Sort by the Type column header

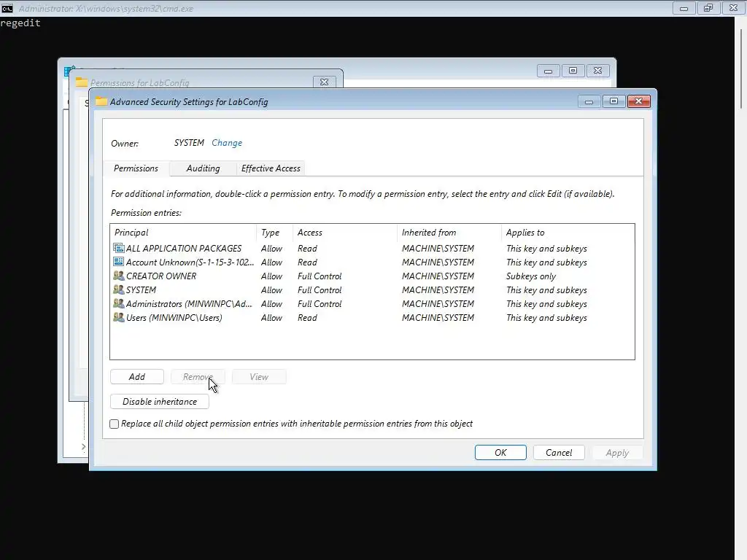(x=274, y=233)
